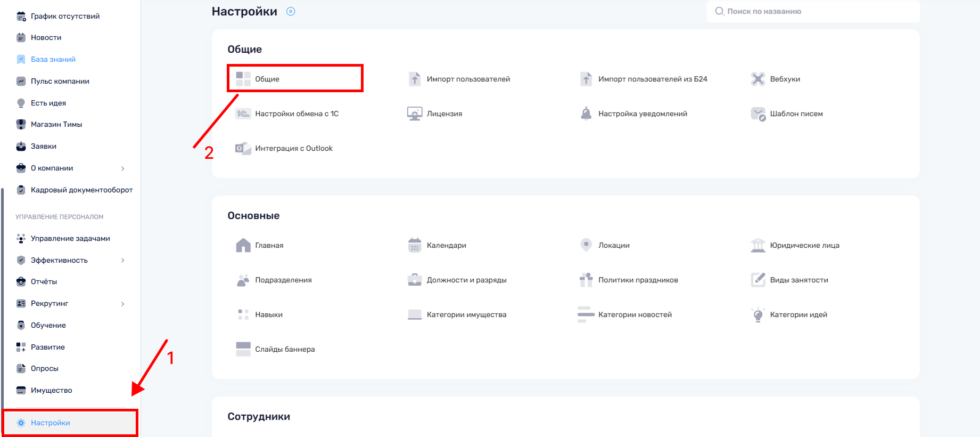
Task: Open the Лицензия monitor icon
Action: (415, 114)
